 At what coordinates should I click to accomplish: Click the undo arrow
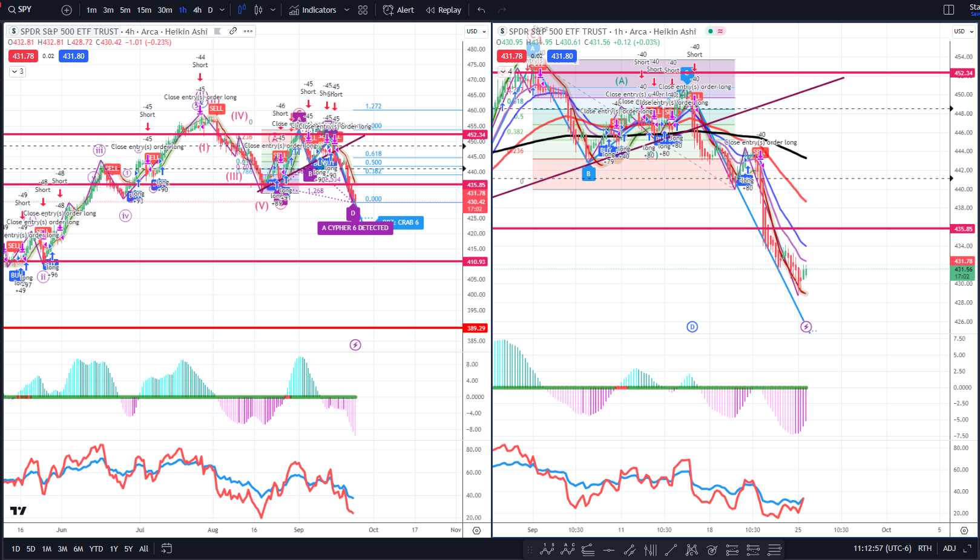481,10
